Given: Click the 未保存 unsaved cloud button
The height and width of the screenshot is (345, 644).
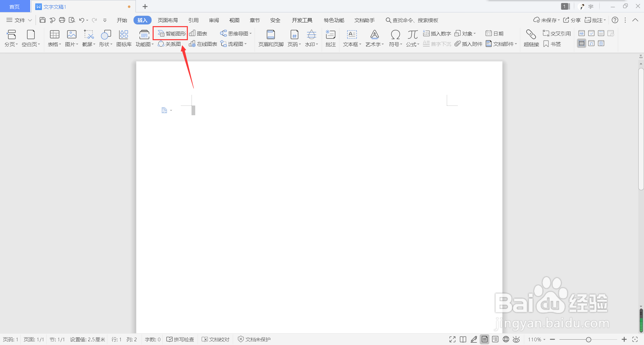Looking at the screenshot, I should pos(546,20).
